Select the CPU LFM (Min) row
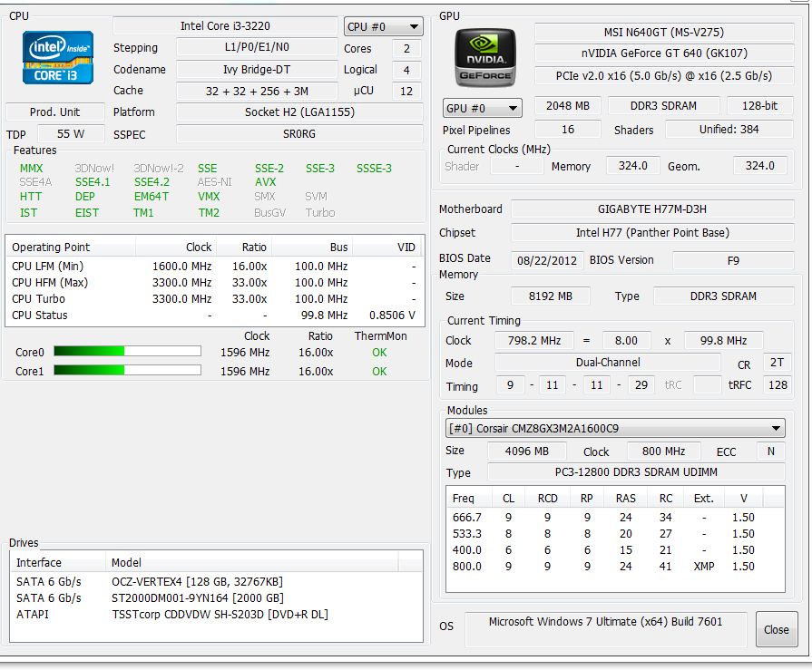 [214, 267]
